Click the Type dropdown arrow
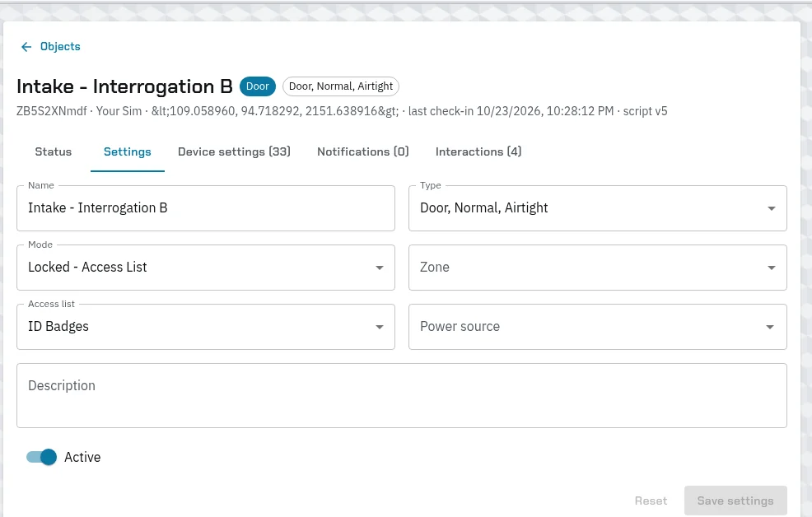 771,208
